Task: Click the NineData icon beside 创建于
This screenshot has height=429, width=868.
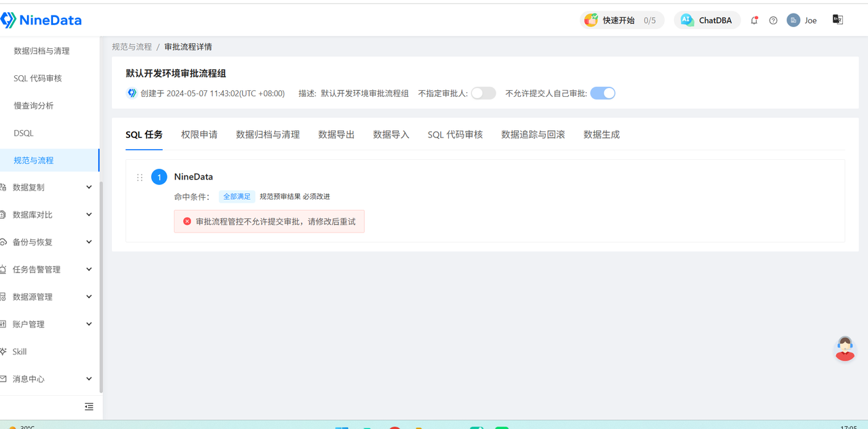Action: pyautogui.click(x=132, y=94)
